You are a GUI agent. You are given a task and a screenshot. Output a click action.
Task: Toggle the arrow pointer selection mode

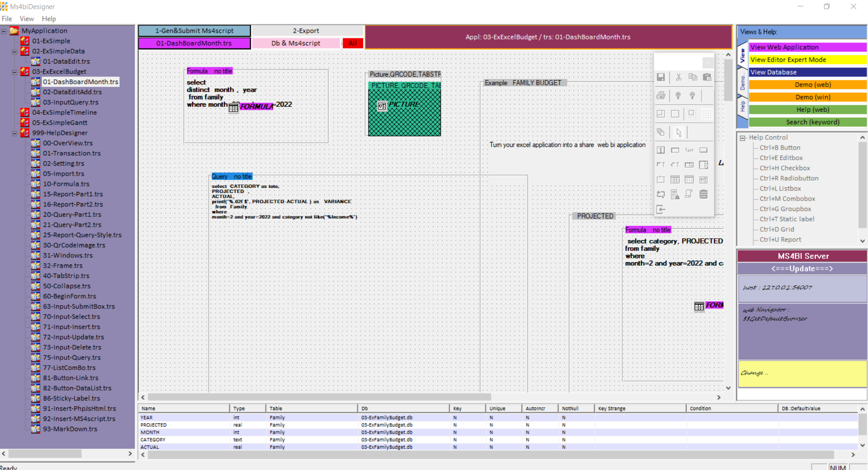click(x=679, y=132)
